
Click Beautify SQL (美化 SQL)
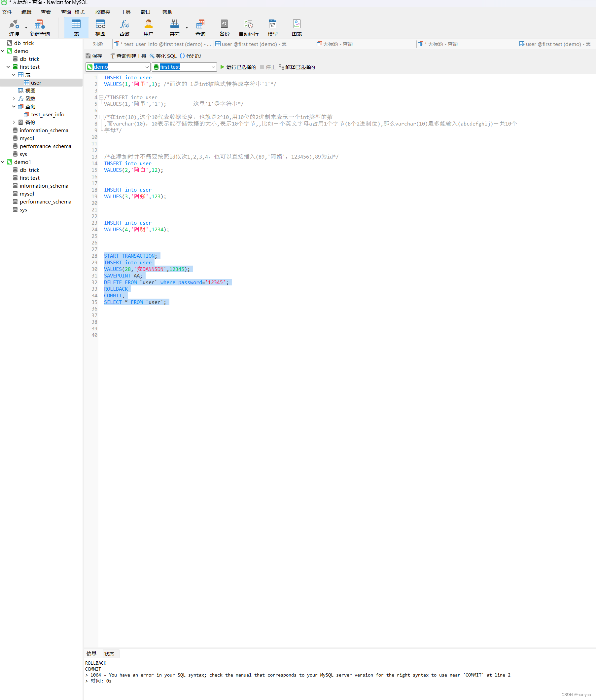(x=163, y=56)
